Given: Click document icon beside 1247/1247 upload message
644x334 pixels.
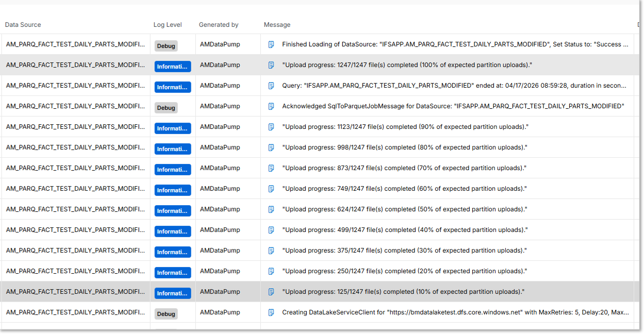Looking at the screenshot, I should click(x=271, y=65).
